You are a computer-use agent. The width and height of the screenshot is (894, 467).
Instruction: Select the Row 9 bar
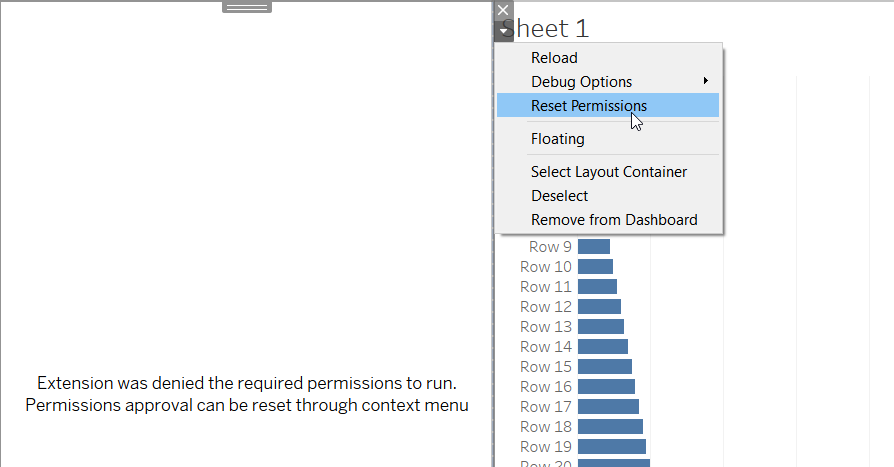coord(593,247)
